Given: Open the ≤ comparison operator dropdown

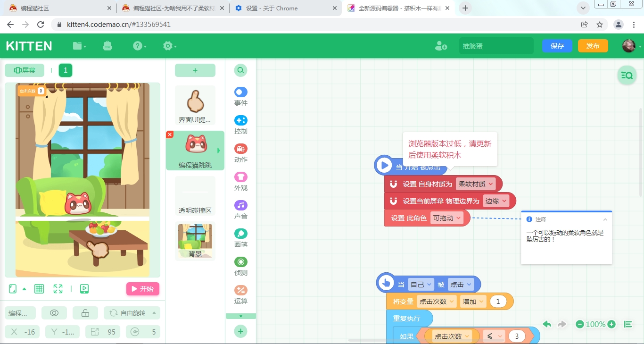Looking at the screenshot, I should (494, 336).
